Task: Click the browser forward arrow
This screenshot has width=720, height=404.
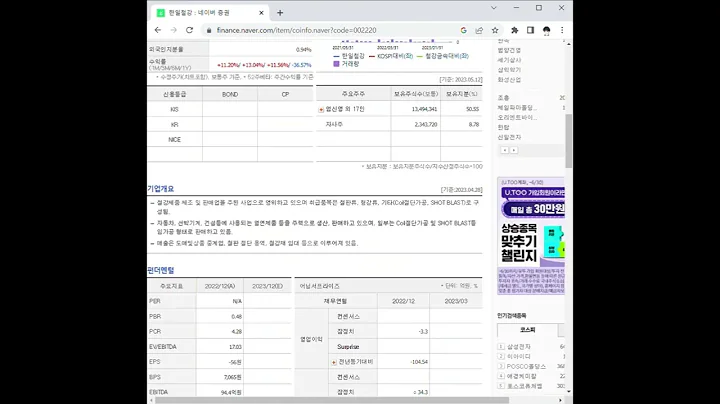Action: click(174, 30)
